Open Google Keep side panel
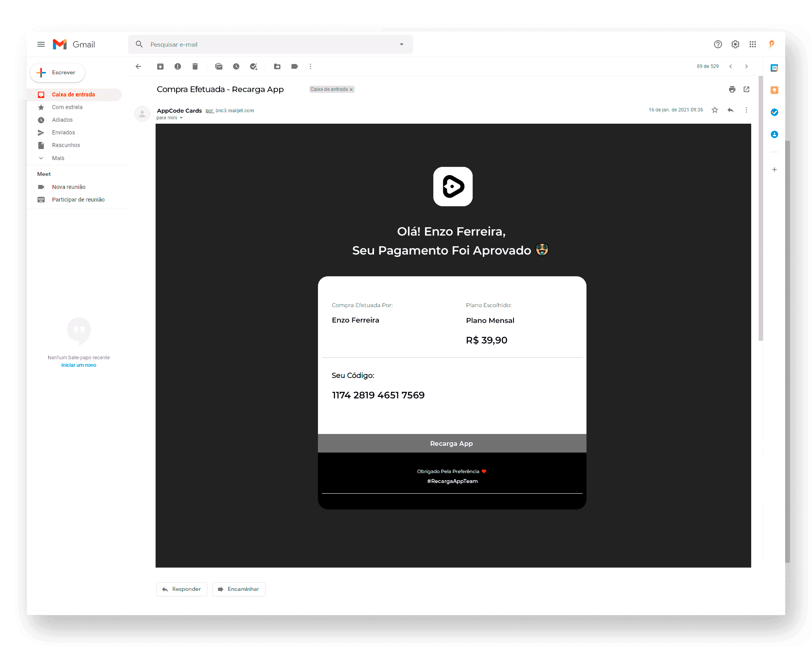Viewport: 812px width, 647px height. [774, 90]
